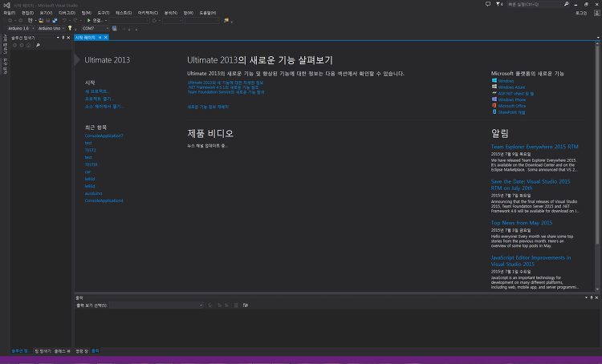
Task: Click the Save All icon
Action: tap(55, 20)
